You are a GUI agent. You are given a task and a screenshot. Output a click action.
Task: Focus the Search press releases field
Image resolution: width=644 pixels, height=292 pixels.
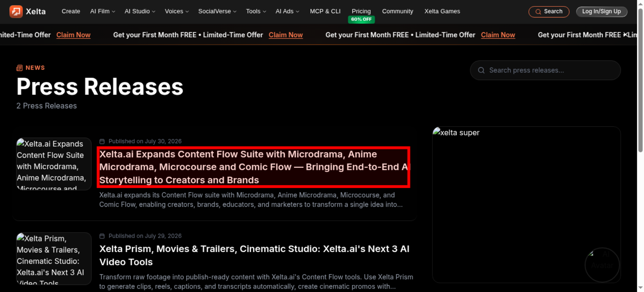[x=545, y=70]
